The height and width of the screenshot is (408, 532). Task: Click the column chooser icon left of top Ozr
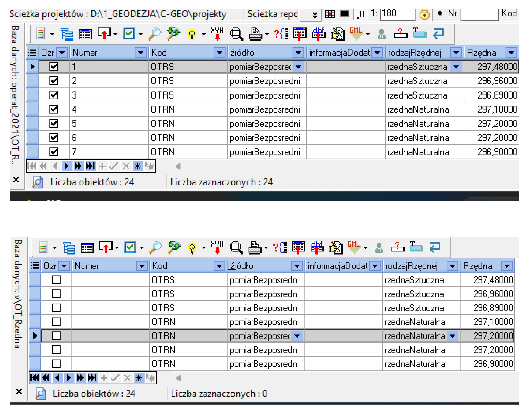pyautogui.click(x=32, y=52)
